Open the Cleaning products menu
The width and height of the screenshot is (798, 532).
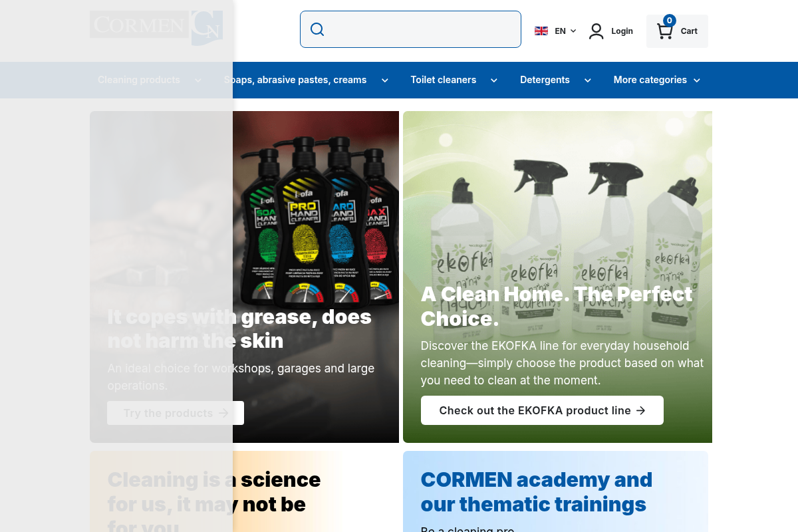[x=139, y=80]
